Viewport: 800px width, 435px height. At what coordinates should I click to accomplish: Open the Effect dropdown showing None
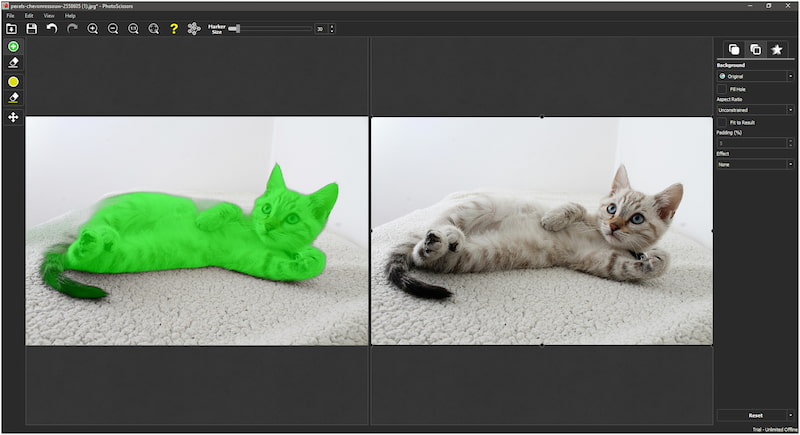[x=755, y=164]
